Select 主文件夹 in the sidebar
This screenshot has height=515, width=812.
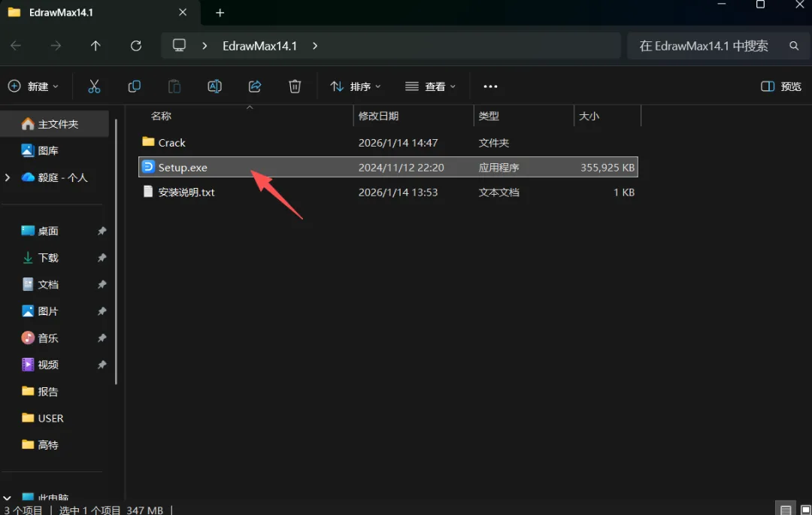pyautogui.click(x=55, y=124)
